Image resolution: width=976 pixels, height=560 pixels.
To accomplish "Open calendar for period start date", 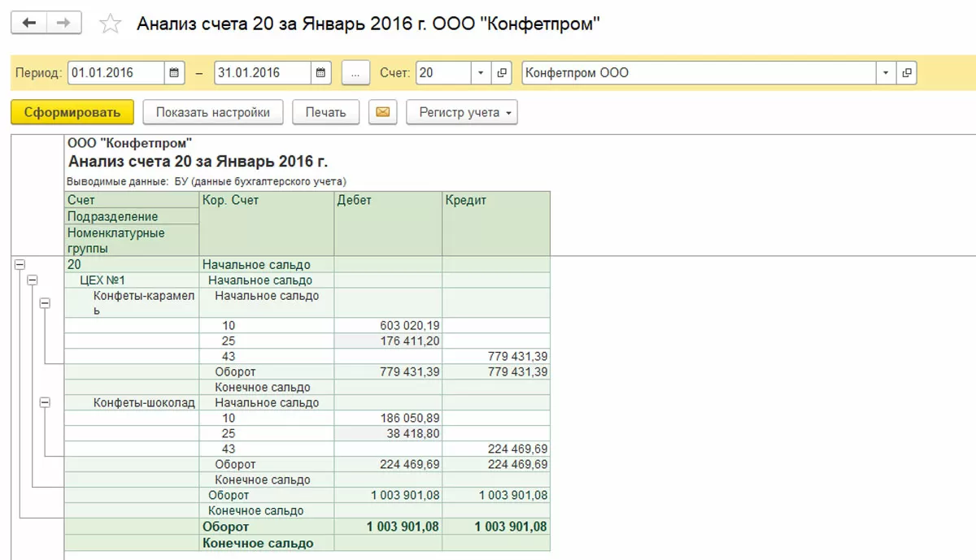I will click(175, 72).
